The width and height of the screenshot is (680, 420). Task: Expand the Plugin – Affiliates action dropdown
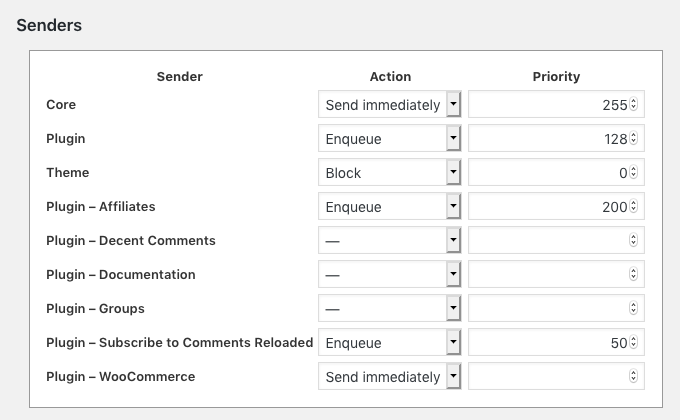389,206
